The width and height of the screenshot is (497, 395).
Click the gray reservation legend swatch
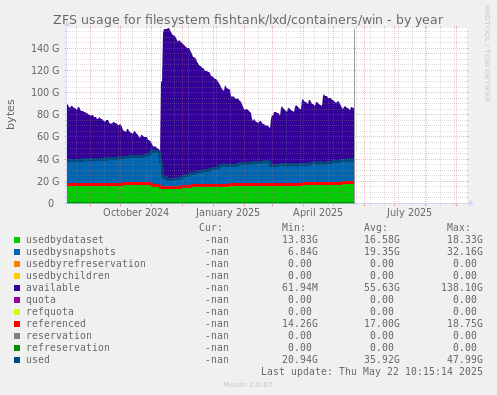click(17, 336)
